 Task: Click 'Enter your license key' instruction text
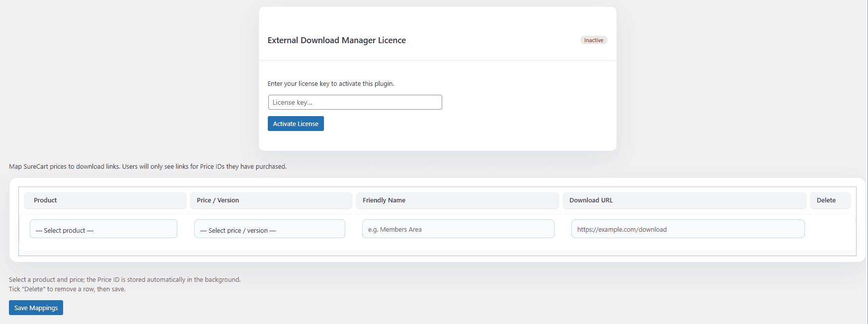(330, 84)
